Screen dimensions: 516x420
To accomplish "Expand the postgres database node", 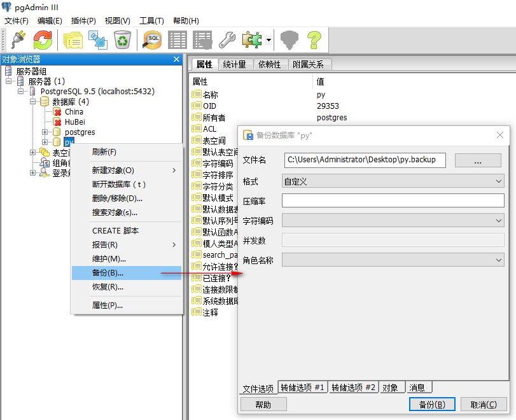I will [x=45, y=132].
